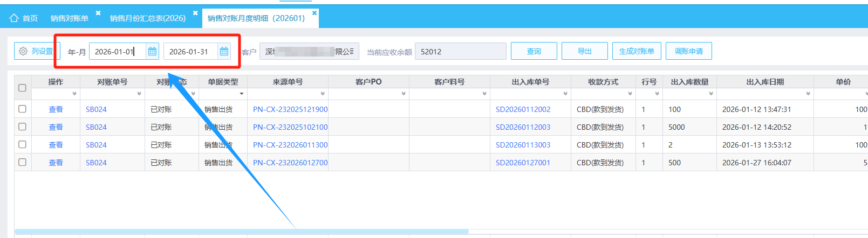Sort by the 出入库日期 column header
The width and height of the screenshot is (868, 238).
coord(765,82)
